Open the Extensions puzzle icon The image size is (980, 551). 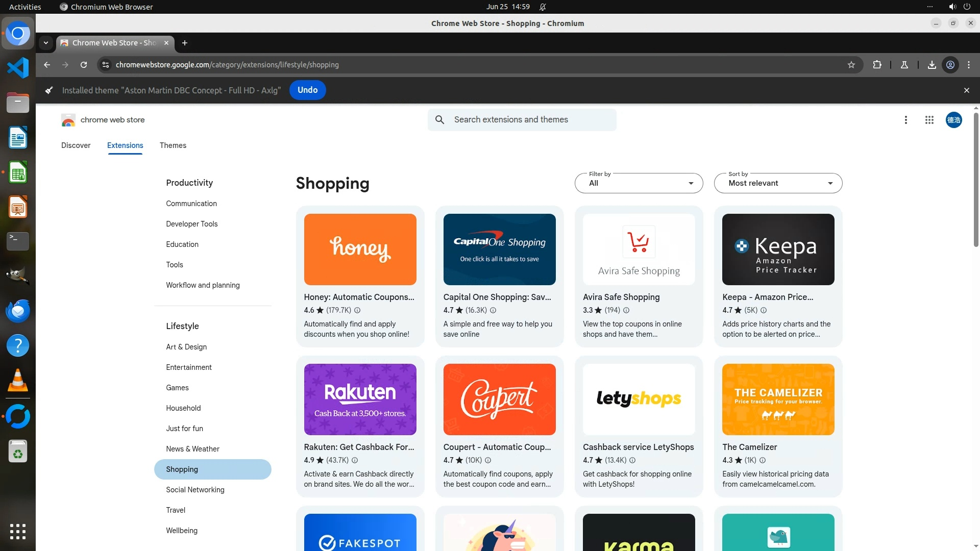point(877,65)
